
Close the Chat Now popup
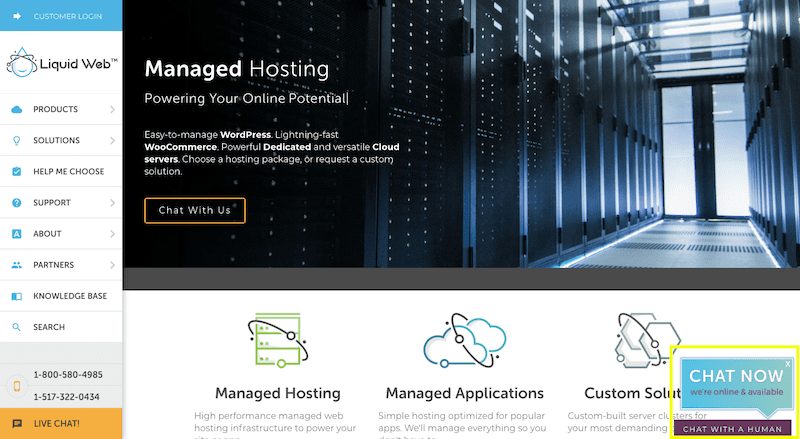(788, 364)
